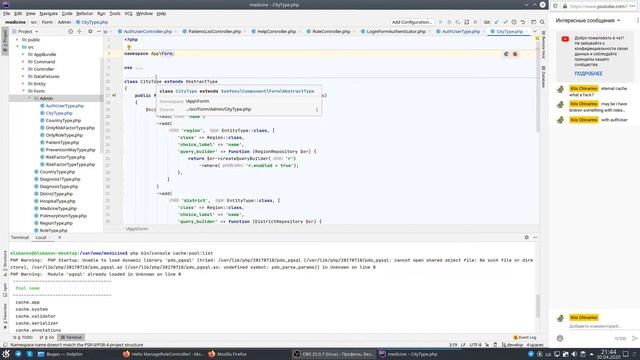Show hidden editor tabs dropdown
This screenshot has width=640, height=360.
(x=535, y=31)
